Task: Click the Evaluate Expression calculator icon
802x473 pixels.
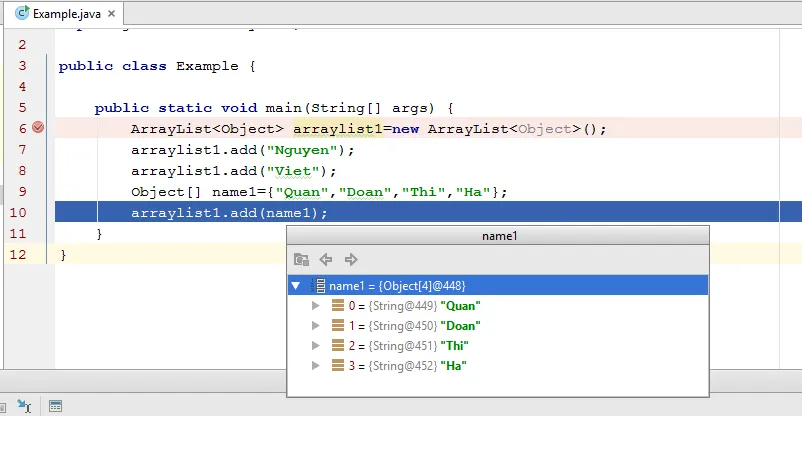Action: pos(55,407)
